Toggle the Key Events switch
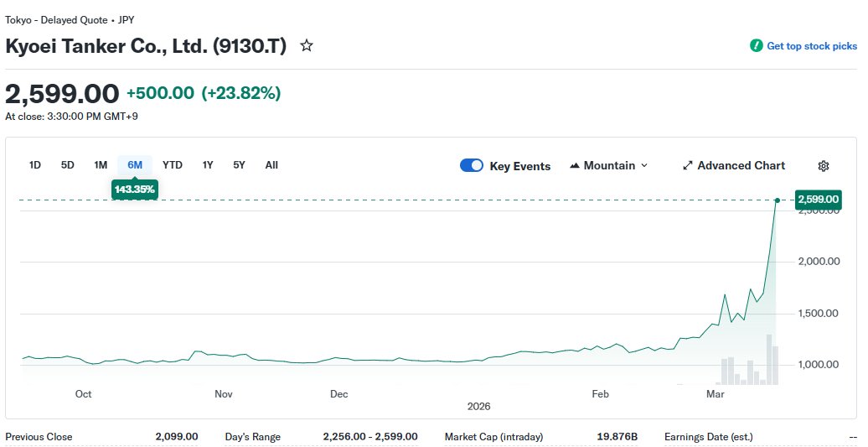 click(x=472, y=165)
